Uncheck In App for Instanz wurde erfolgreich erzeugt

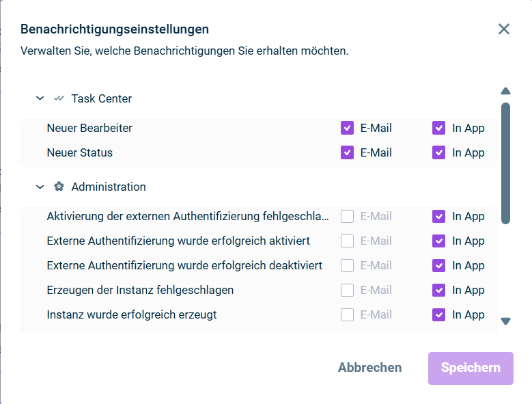click(x=438, y=314)
